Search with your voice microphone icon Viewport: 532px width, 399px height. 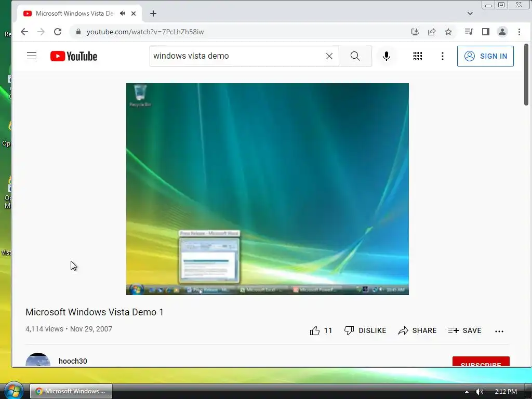[386, 56]
